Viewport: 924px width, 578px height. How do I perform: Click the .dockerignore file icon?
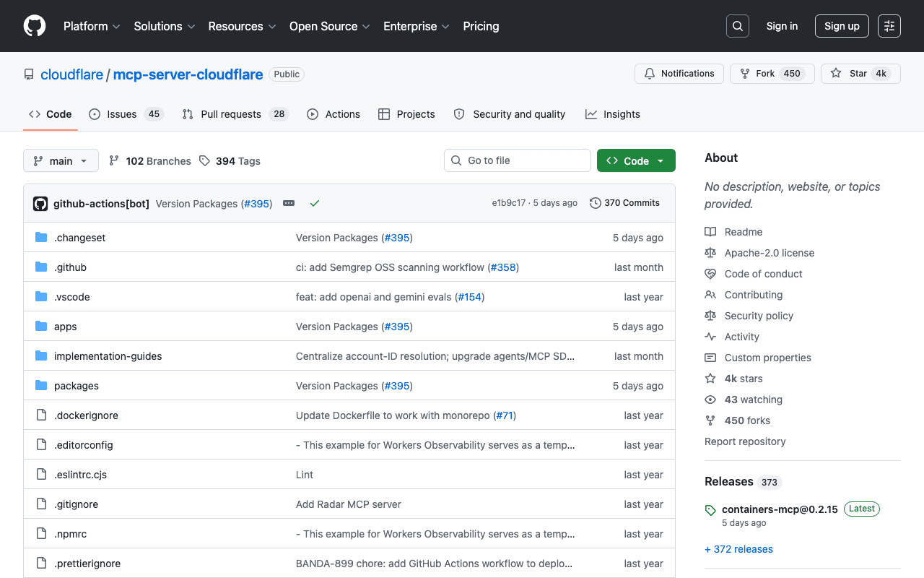(x=41, y=415)
